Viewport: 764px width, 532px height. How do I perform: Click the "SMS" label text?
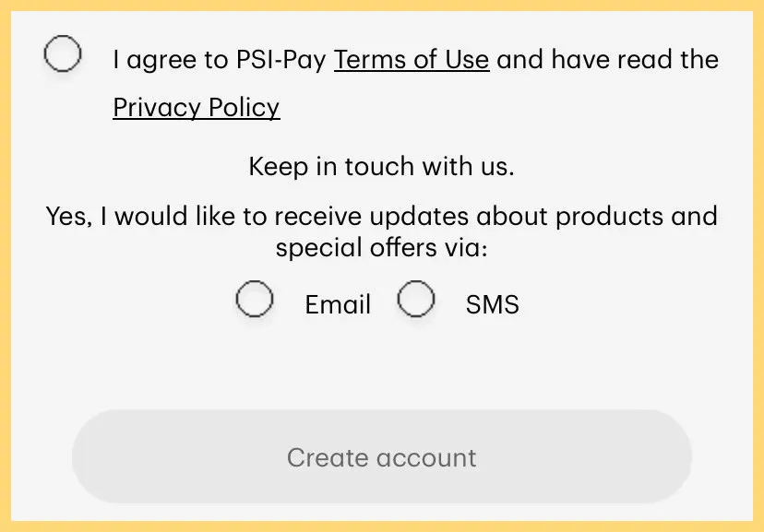(492, 305)
